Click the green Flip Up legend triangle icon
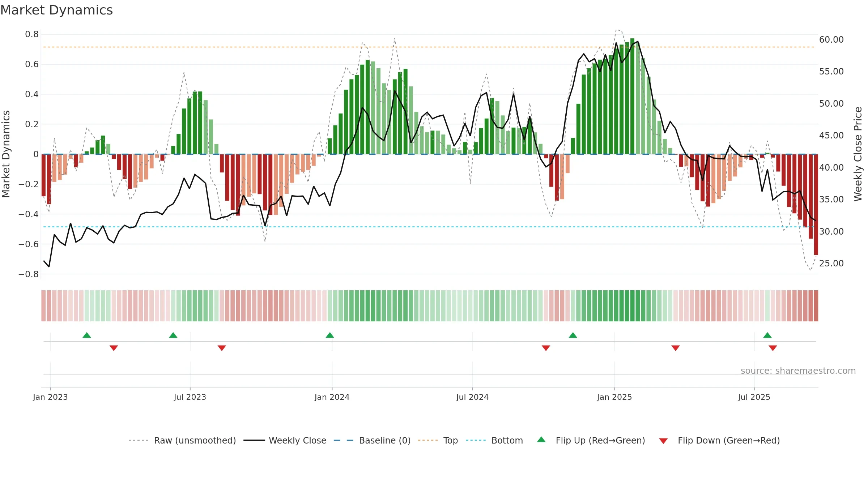The image size is (868, 488). pyautogui.click(x=541, y=440)
